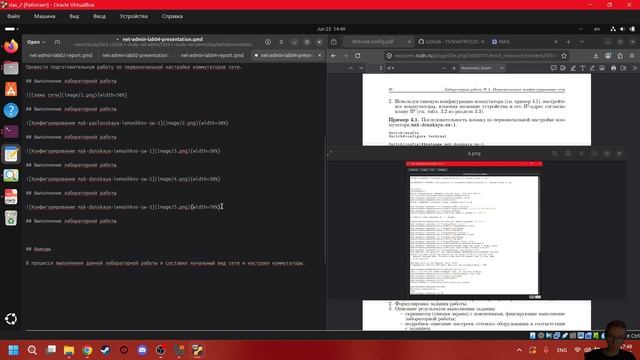This screenshot has width=640, height=360.
Task: Click the new tab button beside Open
Action: 58,42
